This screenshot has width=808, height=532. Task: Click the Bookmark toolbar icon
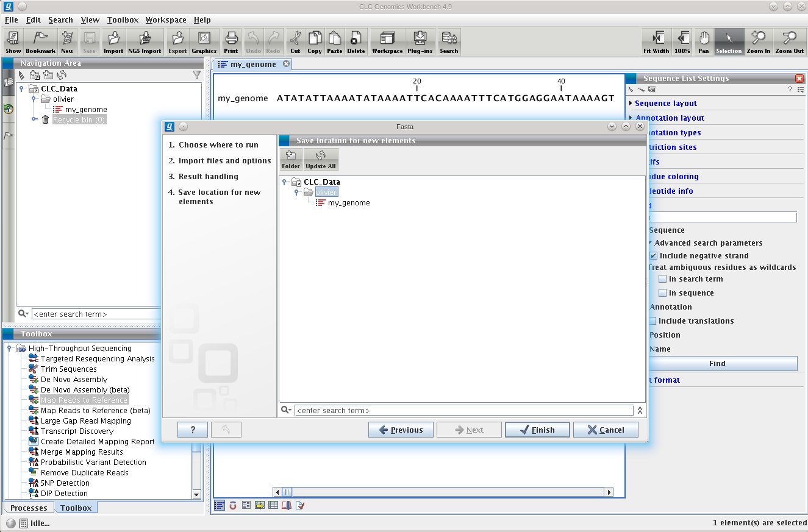[x=40, y=42]
